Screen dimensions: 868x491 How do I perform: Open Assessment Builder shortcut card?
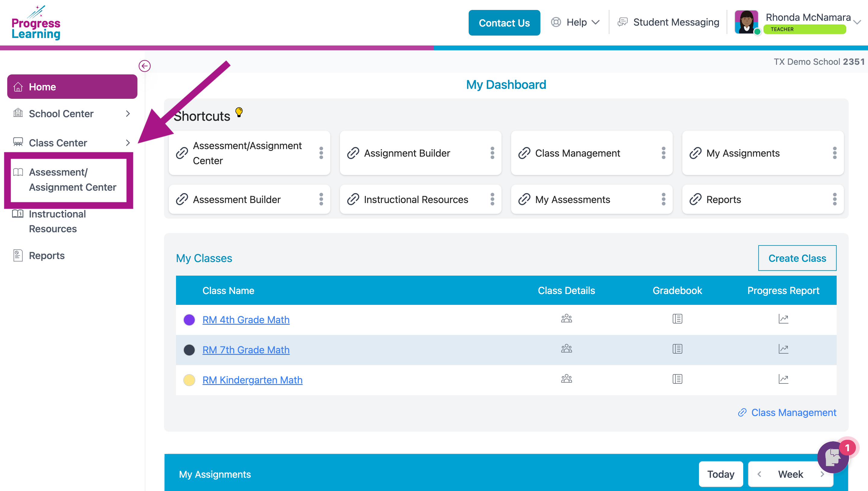click(x=249, y=199)
